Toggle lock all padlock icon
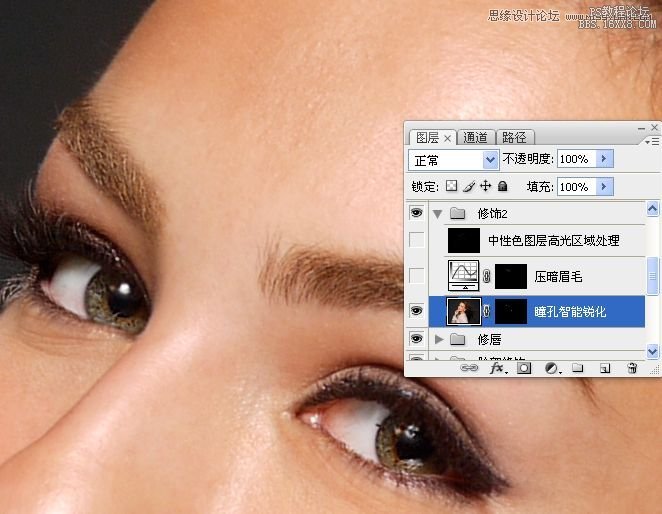The width and height of the screenshot is (662, 514). coord(502,186)
